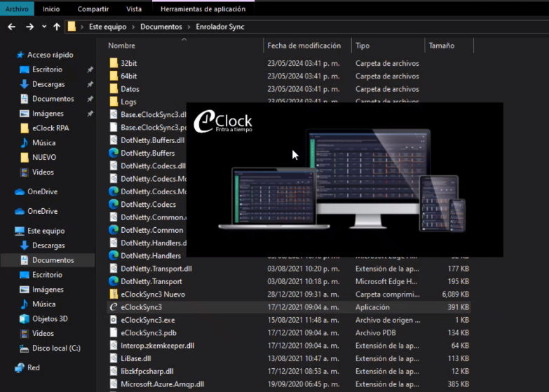Click 6,089 KB size cell

[x=455, y=295]
